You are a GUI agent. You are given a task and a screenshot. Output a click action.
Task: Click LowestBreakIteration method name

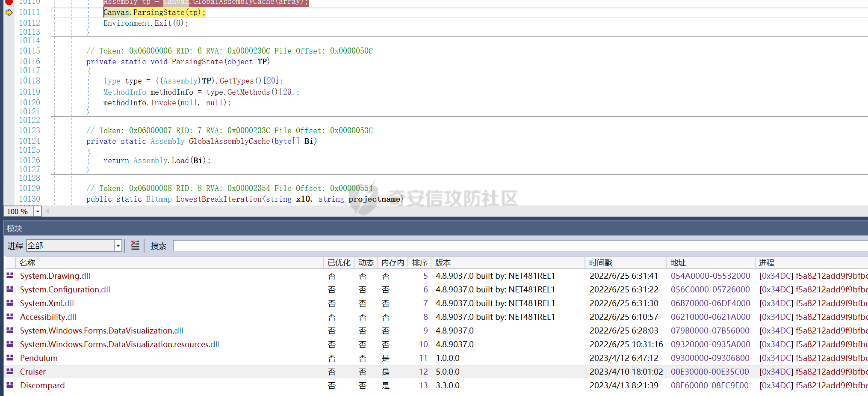(x=218, y=199)
